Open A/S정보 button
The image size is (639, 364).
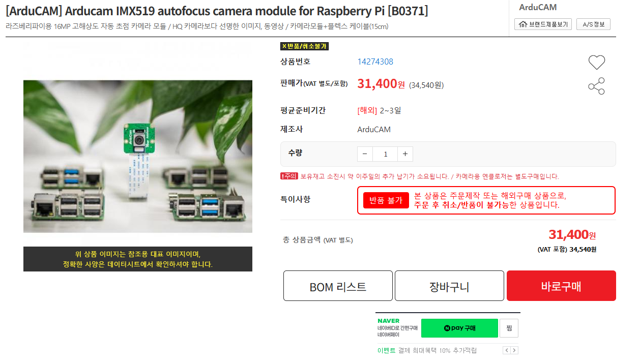point(593,24)
